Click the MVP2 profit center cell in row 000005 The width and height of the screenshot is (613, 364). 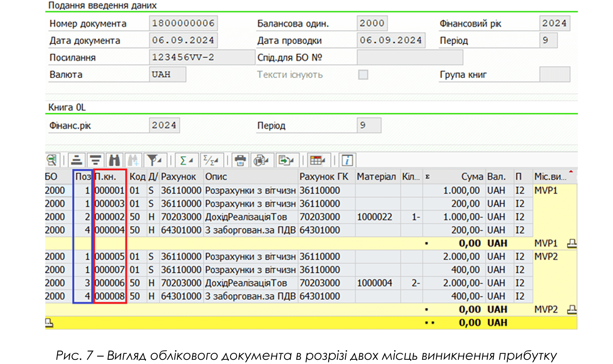coord(554,256)
